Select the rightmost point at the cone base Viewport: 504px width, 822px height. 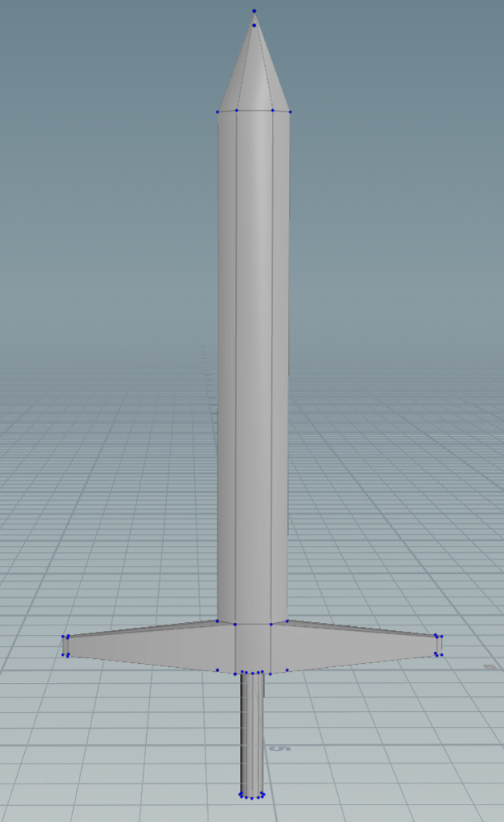(291, 112)
